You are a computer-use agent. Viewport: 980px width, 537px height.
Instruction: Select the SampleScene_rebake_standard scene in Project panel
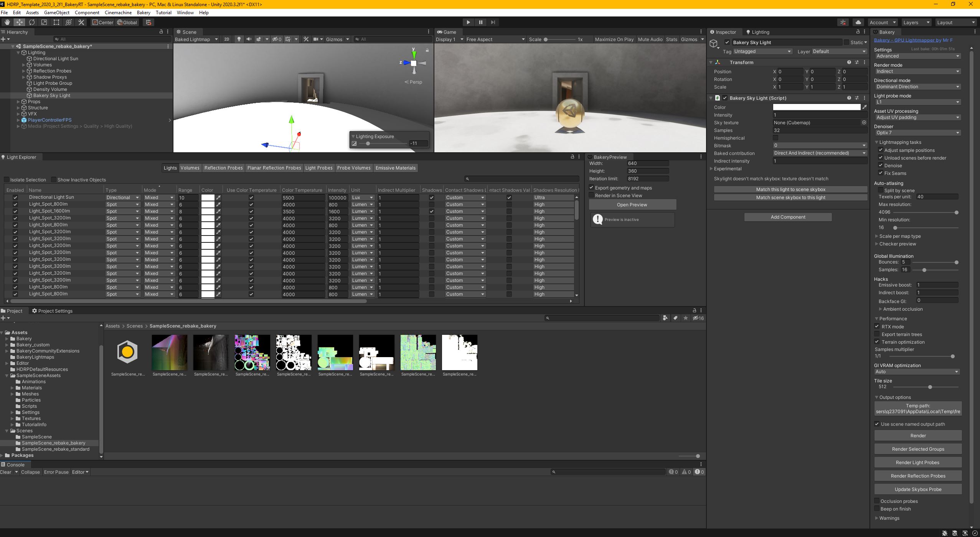click(56, 449)
